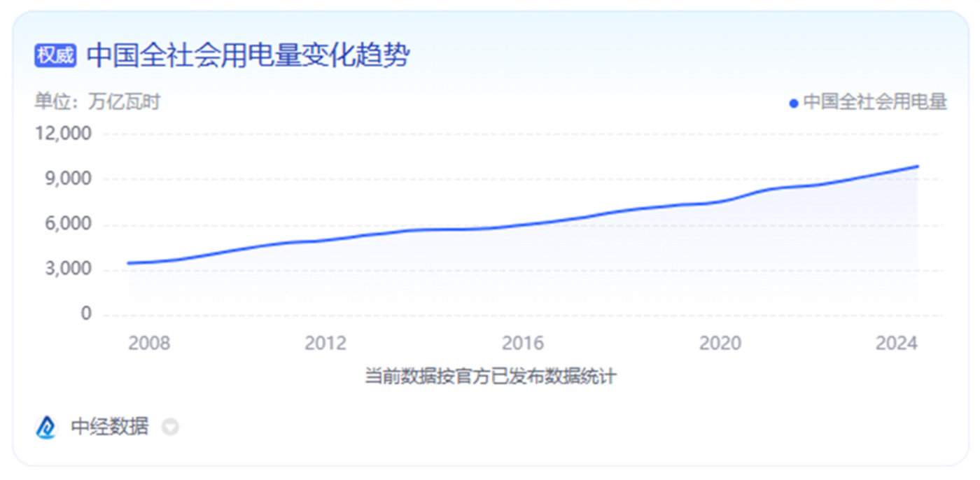Click the note 当前数据按官方已发布数据统计
Screen dimensions: 980x480
(x=490, y=376)
